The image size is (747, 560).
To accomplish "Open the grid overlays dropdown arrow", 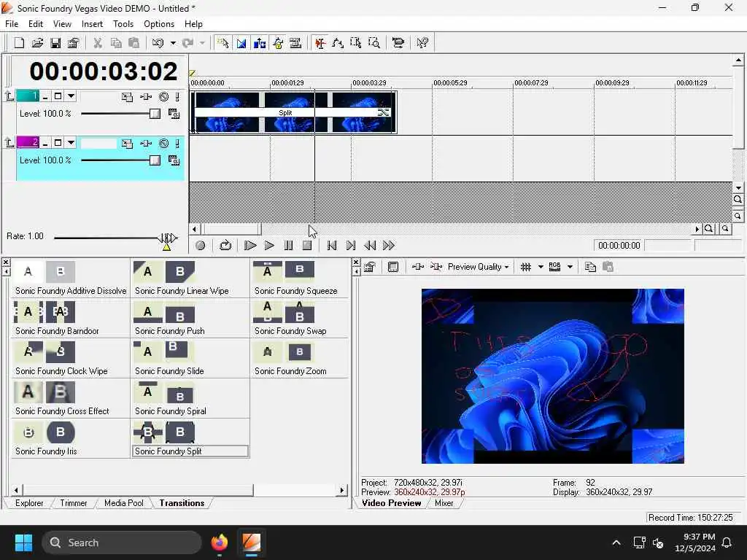I will pos(541,267).
